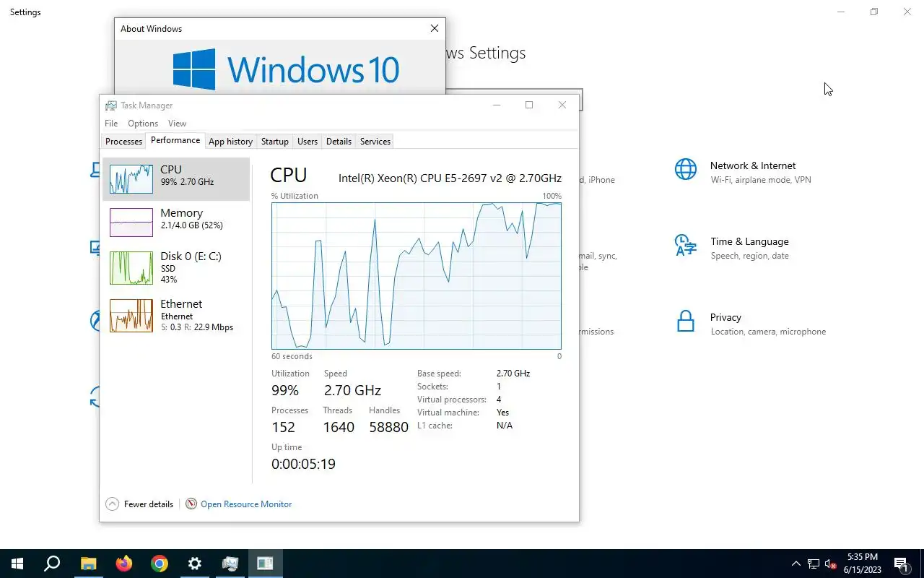The width and height of the screenshot is (924, 578).
Task: Switch to the Details tab
Action: pyautogui.click(x=339, y=142)
